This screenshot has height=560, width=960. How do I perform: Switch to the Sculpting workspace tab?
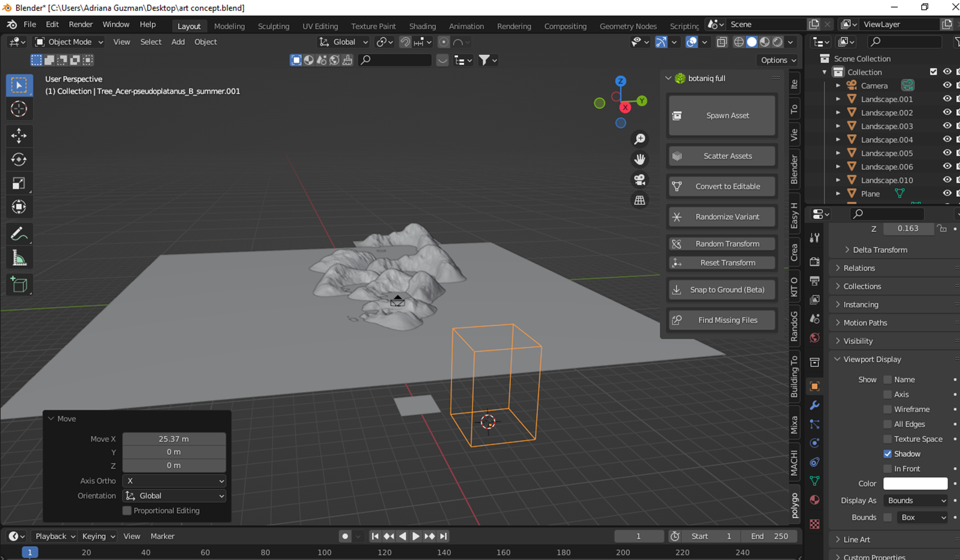[274, 26]
